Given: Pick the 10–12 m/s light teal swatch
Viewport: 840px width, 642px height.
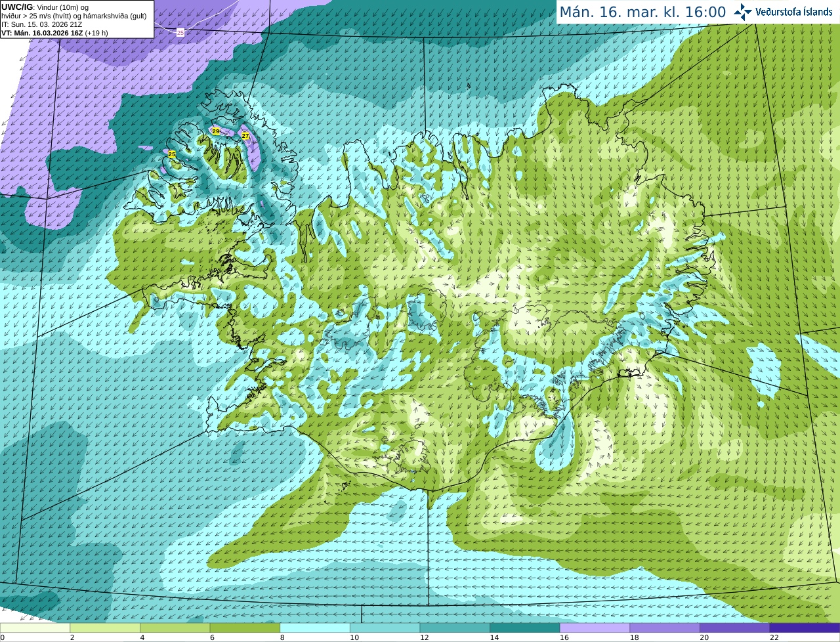Looking at the screenshot, I should coord(385,628).
